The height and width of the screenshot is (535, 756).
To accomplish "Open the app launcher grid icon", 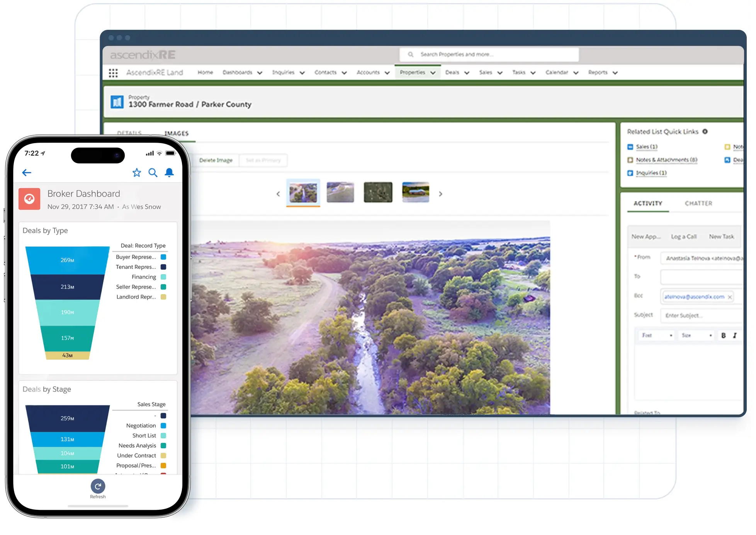I will click(x=113, y=73).
